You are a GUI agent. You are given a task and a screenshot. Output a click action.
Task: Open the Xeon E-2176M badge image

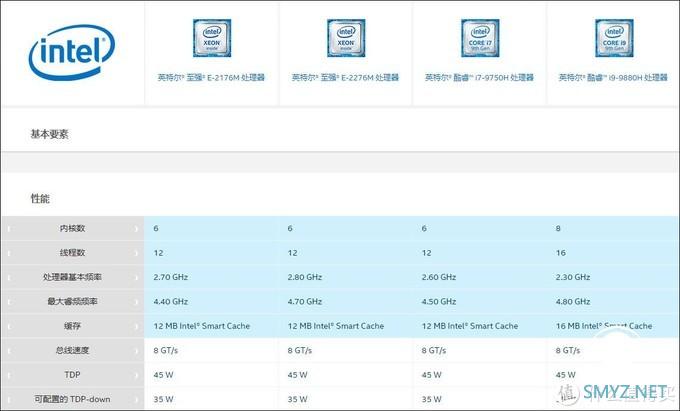click(x=212, y=38)
